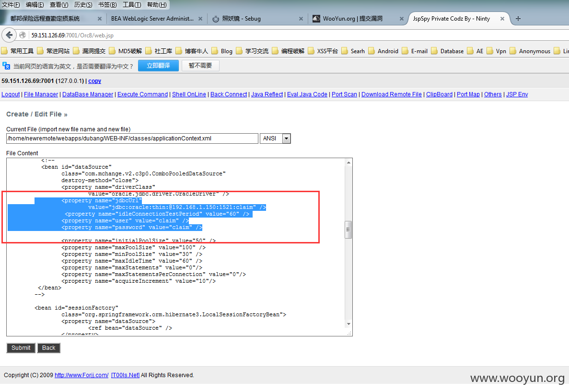Open the Eval Java Code link

(307, 94)
